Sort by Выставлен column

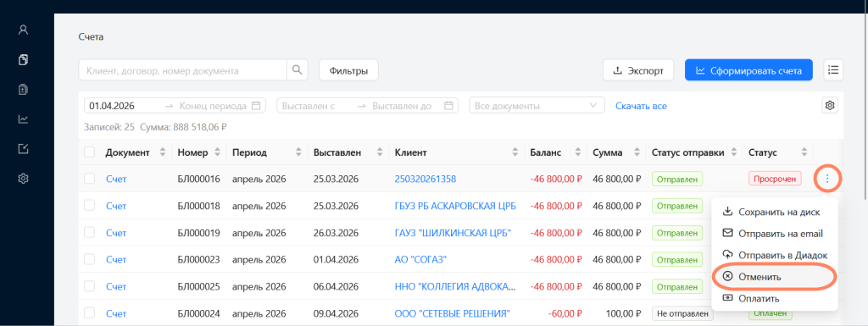380,152
